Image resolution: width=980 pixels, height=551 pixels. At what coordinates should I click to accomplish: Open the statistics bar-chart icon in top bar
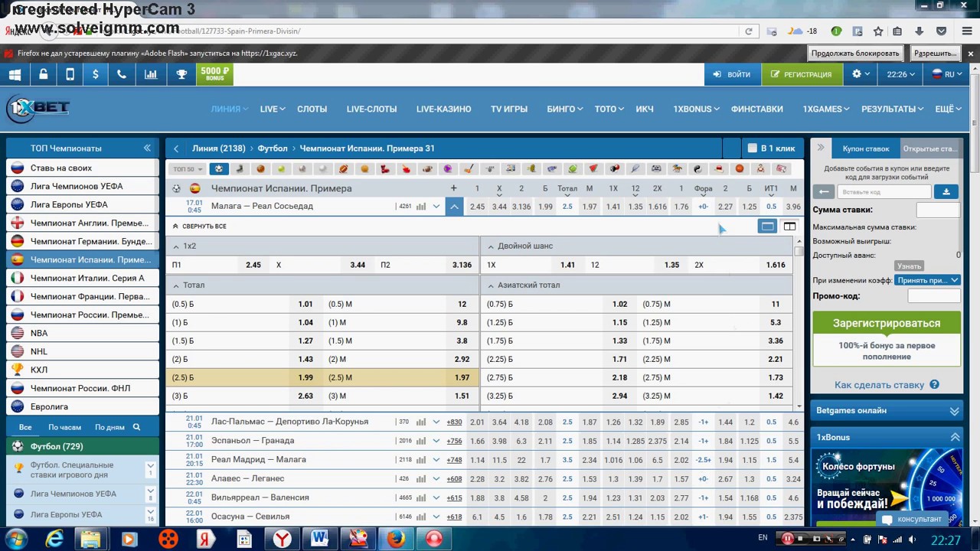[x=151, y=74]
